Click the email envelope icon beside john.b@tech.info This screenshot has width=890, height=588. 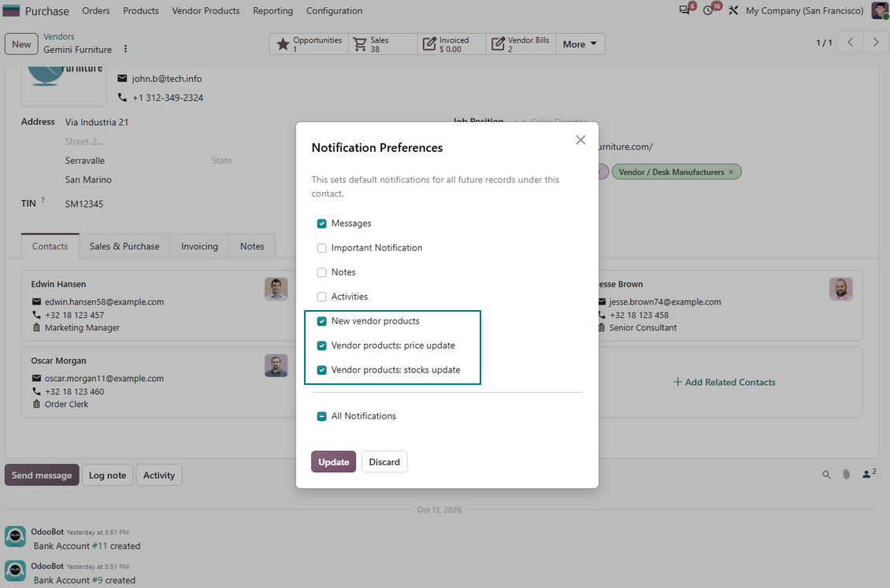click(122, 78)
